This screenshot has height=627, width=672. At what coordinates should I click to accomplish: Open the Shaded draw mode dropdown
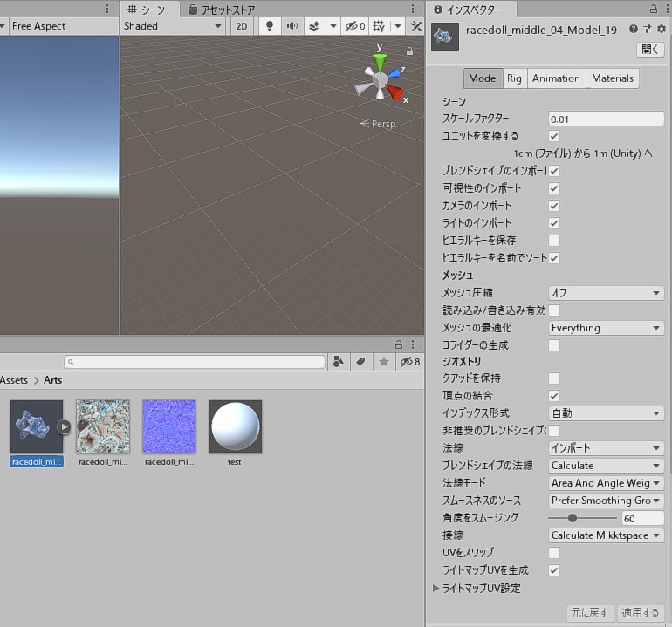pos(173,26)
